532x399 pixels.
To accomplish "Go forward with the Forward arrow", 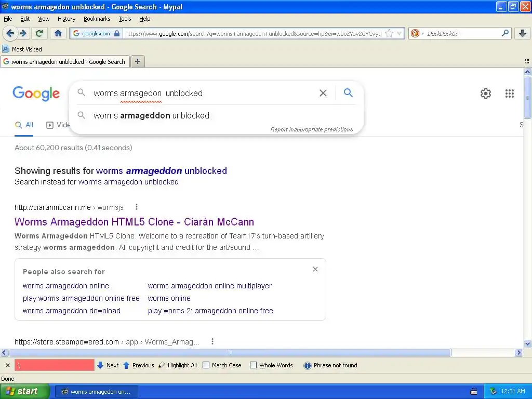I will [23, 33].
